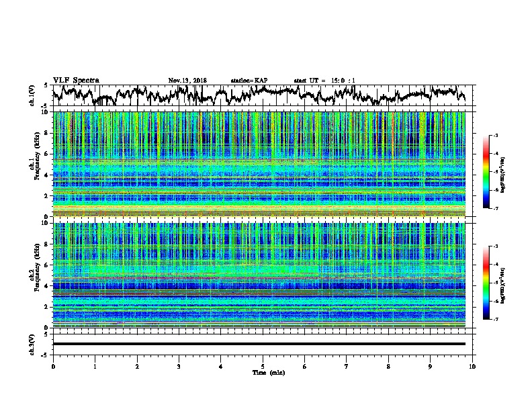Click the "station=KAP" header label
This screenshot has height=411, width=532.
(249, 81)
